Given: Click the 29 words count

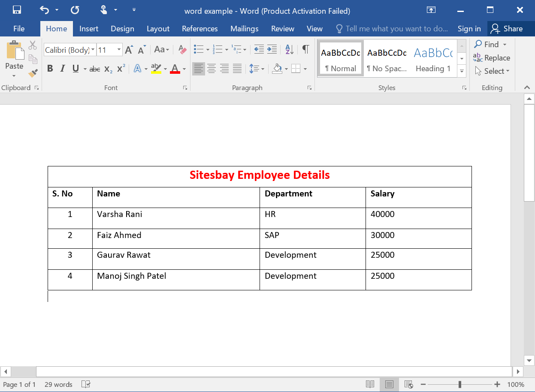Looking at the screenshot, I should (x=58, y=384).
